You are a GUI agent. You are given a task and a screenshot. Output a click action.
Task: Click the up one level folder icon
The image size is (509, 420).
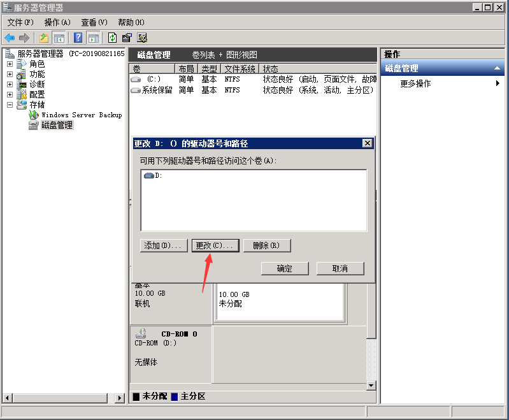point(44,38)
